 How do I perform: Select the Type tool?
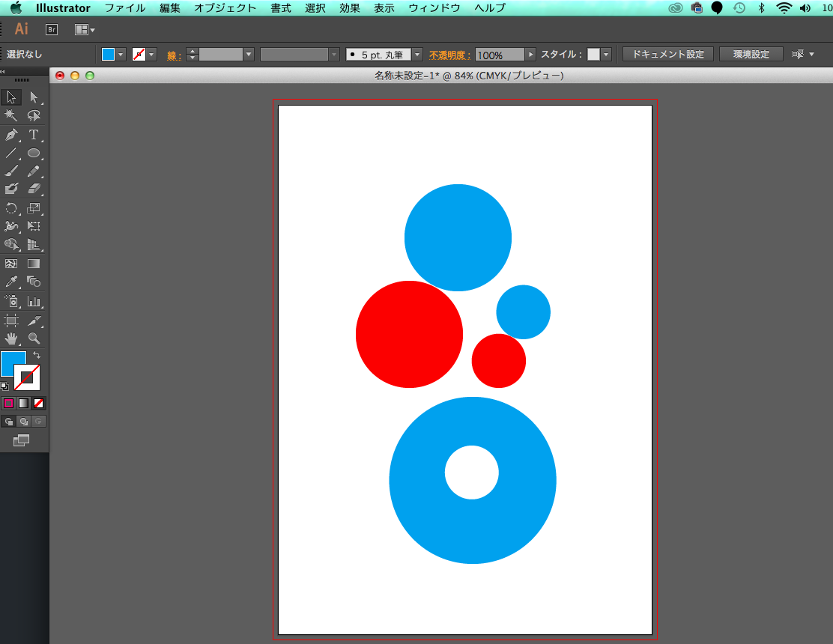click(x=34, y=135)
